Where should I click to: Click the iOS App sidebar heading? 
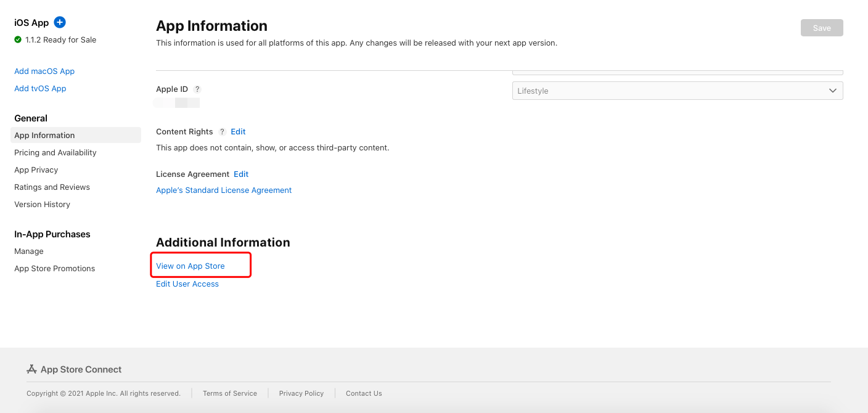pyautogui.click(x=31, y=22)
